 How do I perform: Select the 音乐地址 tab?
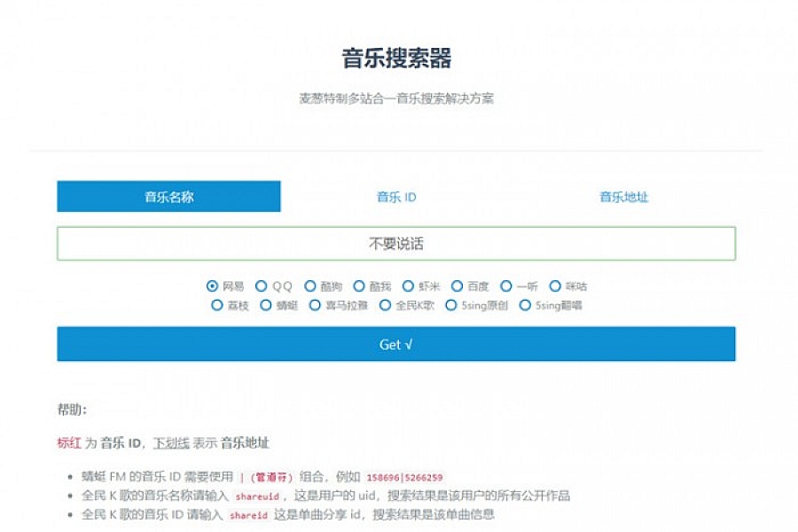click(x=623, y=197)
